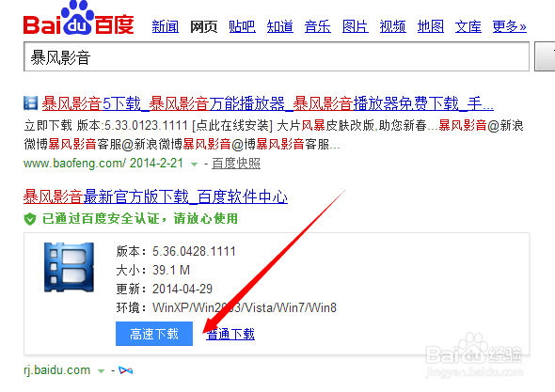
Task: Click the 高速下载 fast download button
Action: (x=154, y=334)
